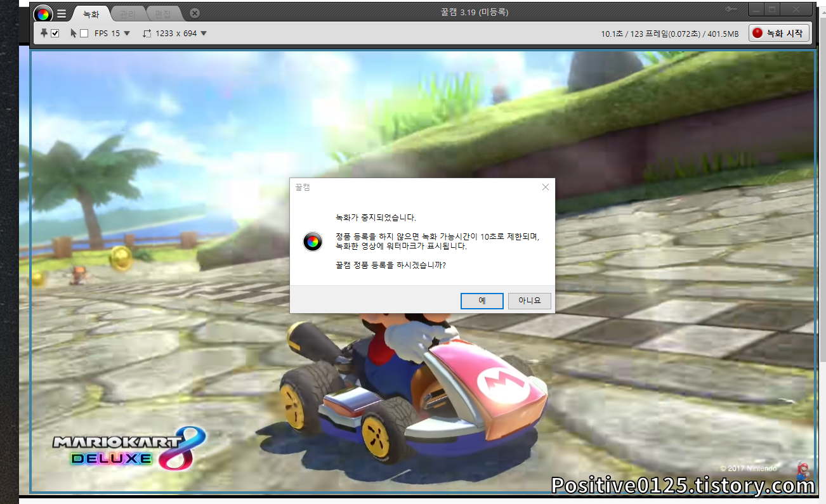Viewport: 826px width, 504px height.
Task: Close the HoneyCam main window
Action: (x=796, y=10)
